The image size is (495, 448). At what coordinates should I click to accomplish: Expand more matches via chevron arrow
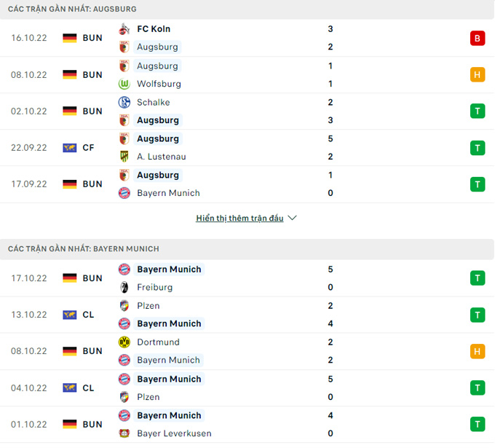pos(293,218)
